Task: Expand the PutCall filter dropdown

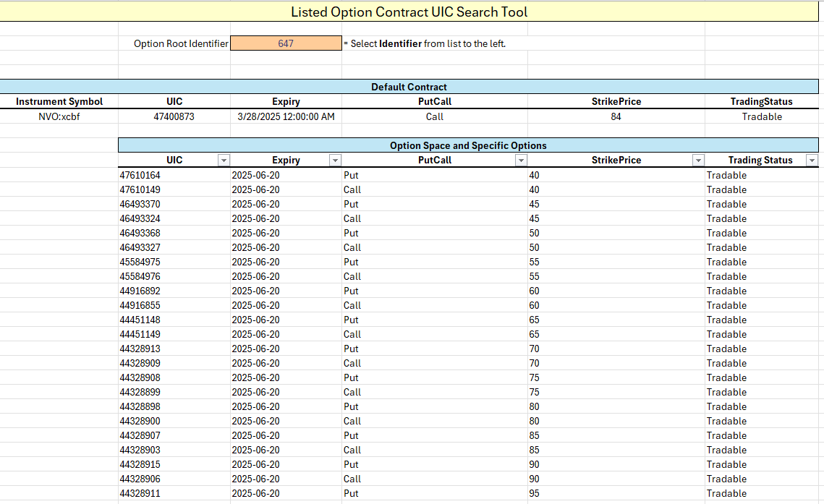Action: [521, 161]
